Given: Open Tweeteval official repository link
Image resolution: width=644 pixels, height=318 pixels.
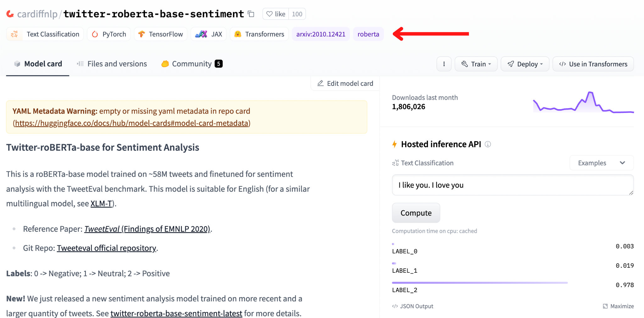Looking at the screenshot, I should 106,248.
